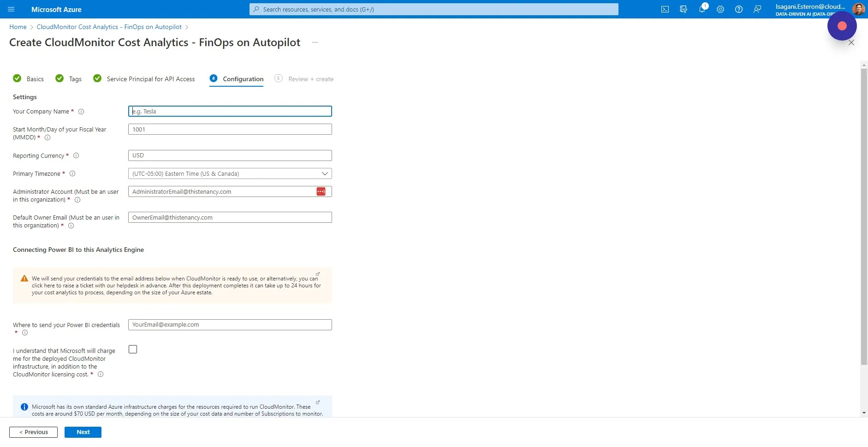Click the scrollbar down arrow
Screen dimensions: 868x447
pos(864,413)
